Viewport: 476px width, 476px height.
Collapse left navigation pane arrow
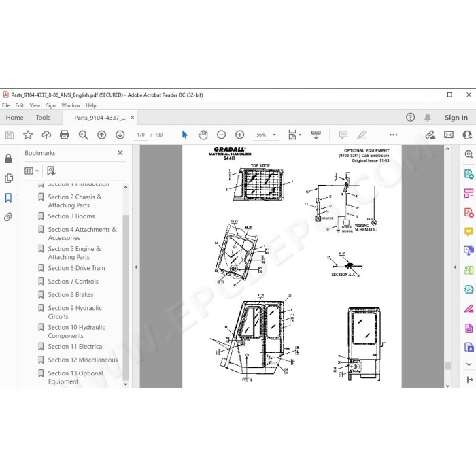tap(136, 267)
